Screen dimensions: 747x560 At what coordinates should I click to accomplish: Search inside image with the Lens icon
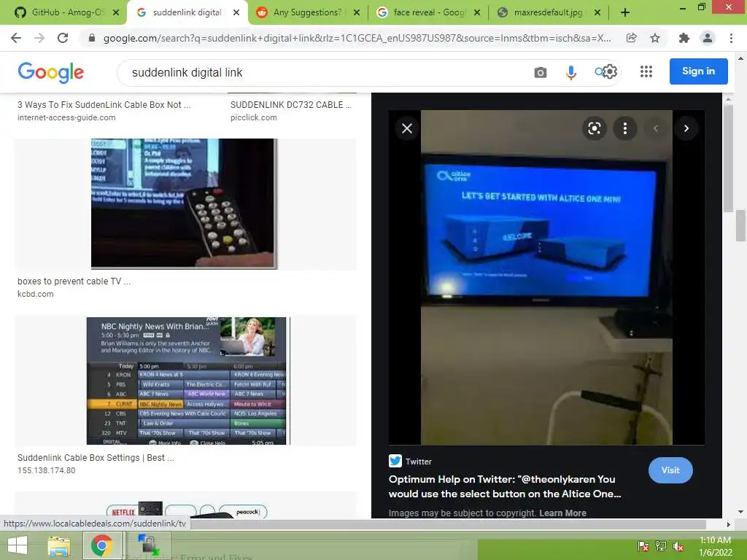pos(594,128)
